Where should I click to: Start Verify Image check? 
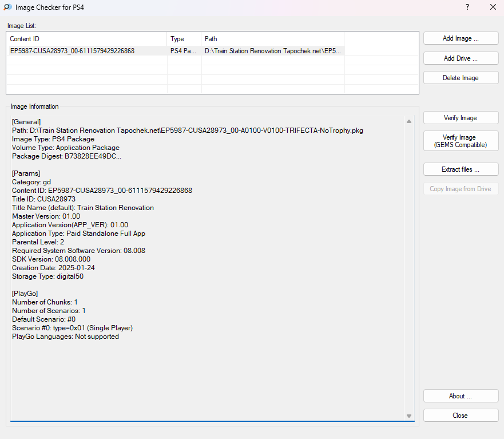point(461,118)
